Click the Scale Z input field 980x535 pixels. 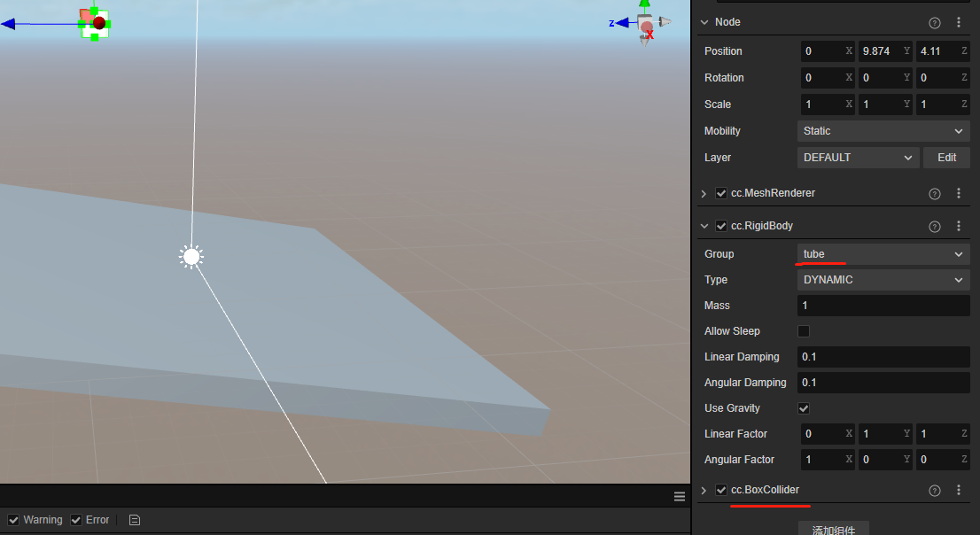click(x=943, y=105)
